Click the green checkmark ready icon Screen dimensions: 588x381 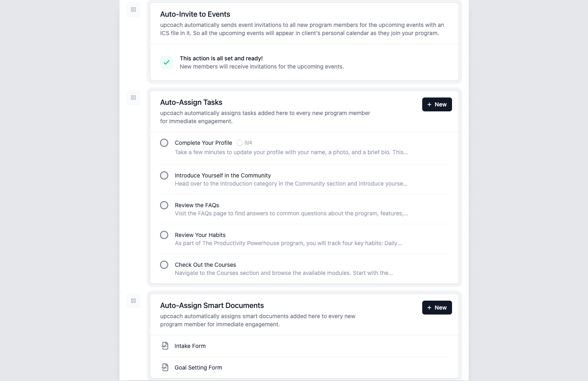coord(167,62)
